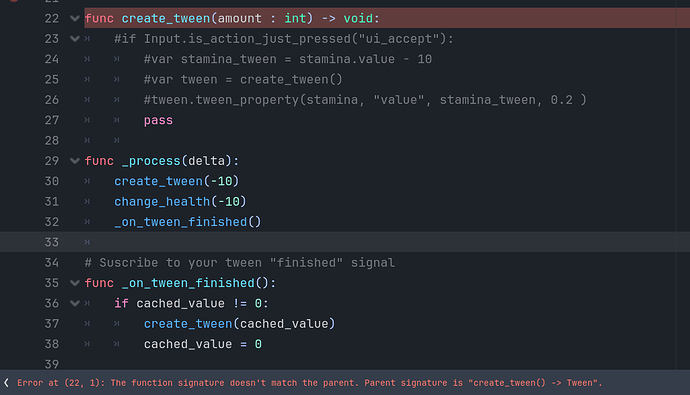Collapse the create_tween function on line 22
The height and width of the screenshot is (395, 690).
pos(75,18)
